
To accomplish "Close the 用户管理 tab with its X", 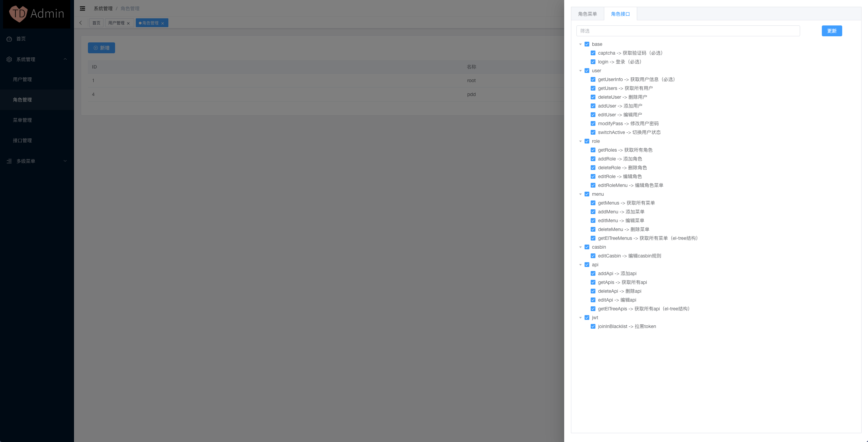I will pos(128,23).
